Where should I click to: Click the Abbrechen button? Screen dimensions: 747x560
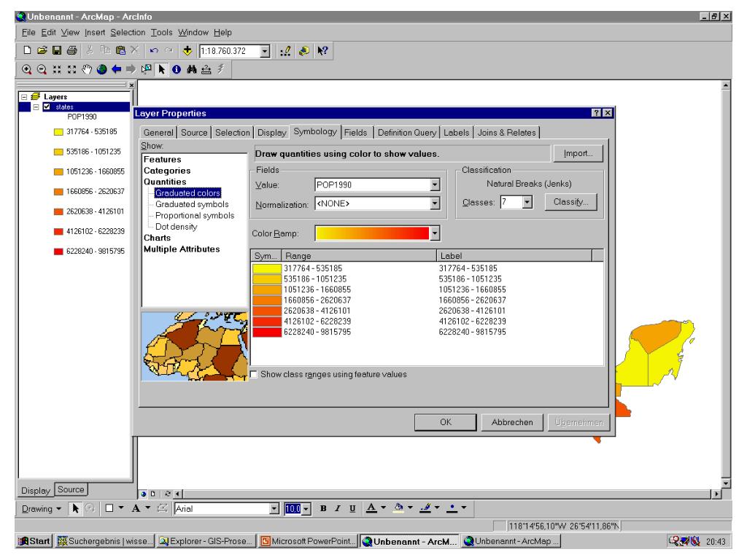[x=512, y=422]
